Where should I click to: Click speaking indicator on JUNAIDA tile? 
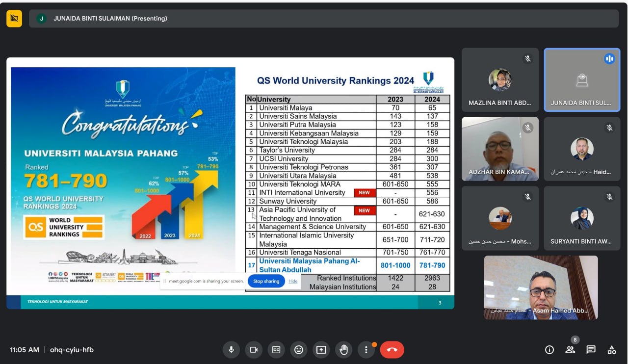pyautogui.click(x=609, y=59)
